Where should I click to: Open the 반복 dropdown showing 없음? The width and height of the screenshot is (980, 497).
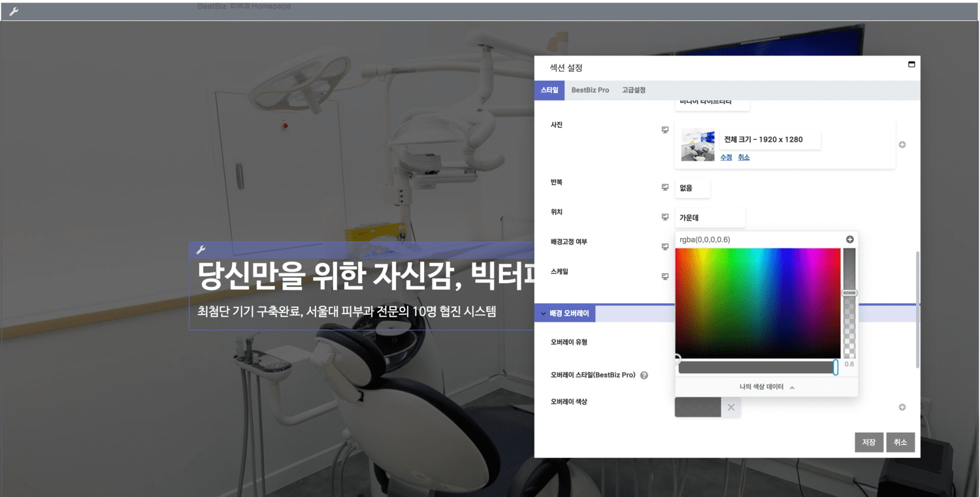(693, 188)
